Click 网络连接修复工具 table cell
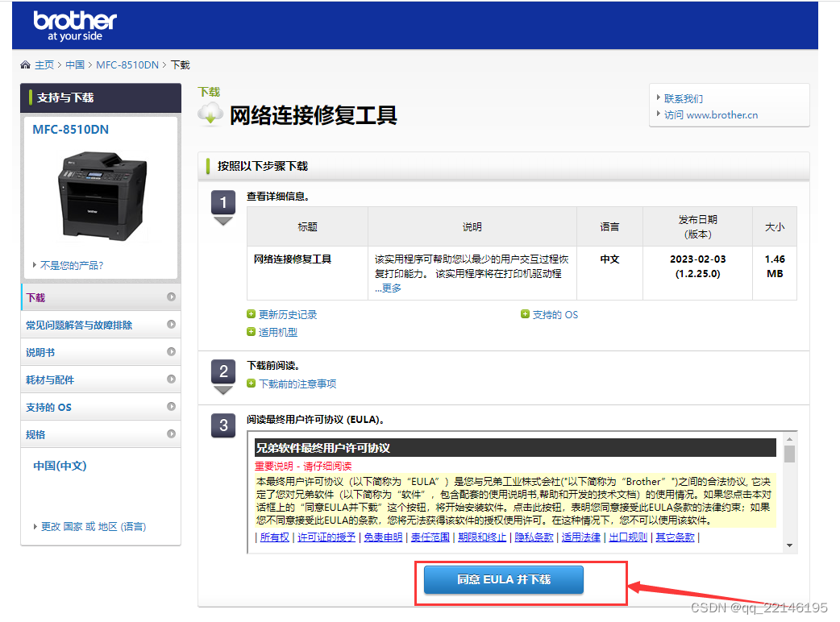Screen dimensions: 840x622 tap(307, 273)
